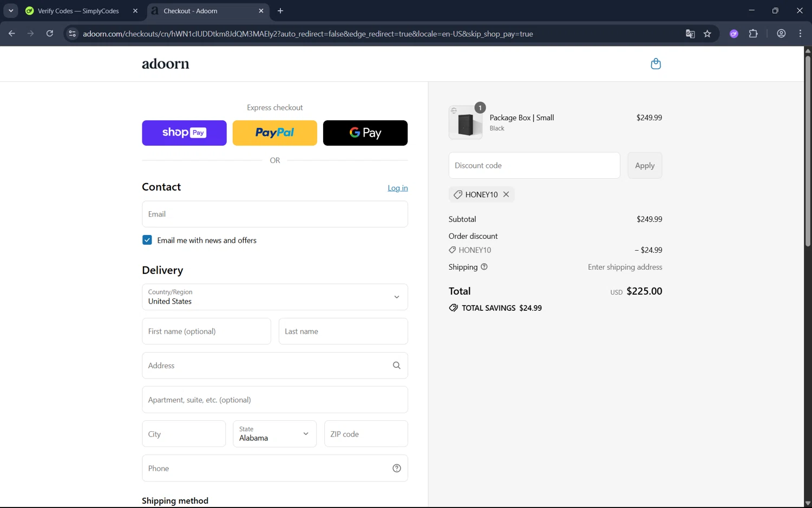This screenshot has width=812, height=508.
Task: Click the TOTAL SAVINGS $24.99 text
Action: [x=502, y=308]
